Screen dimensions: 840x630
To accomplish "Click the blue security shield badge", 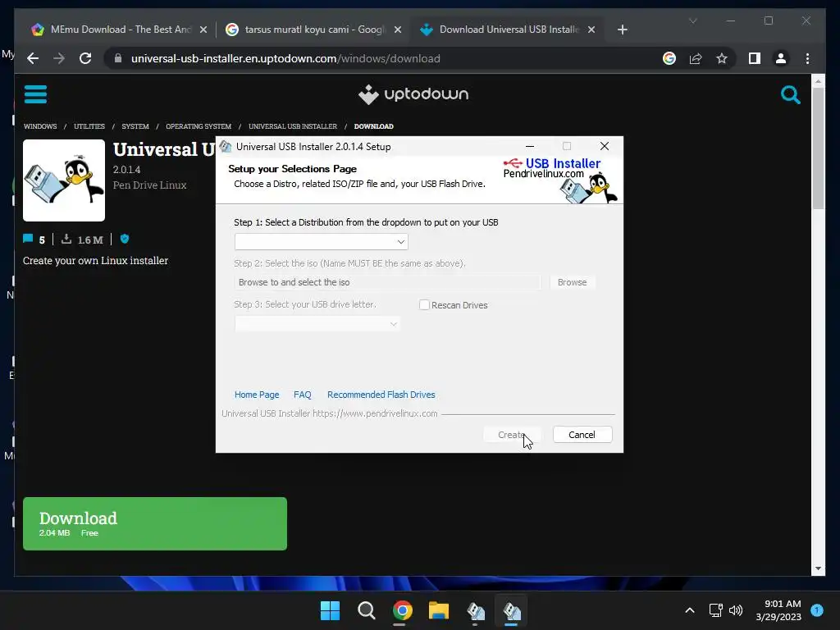I will coord(125,239).
